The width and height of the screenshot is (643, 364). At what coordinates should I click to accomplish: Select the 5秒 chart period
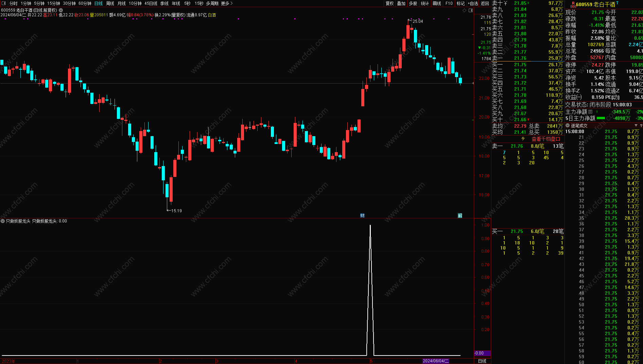[x=188, y=3]
